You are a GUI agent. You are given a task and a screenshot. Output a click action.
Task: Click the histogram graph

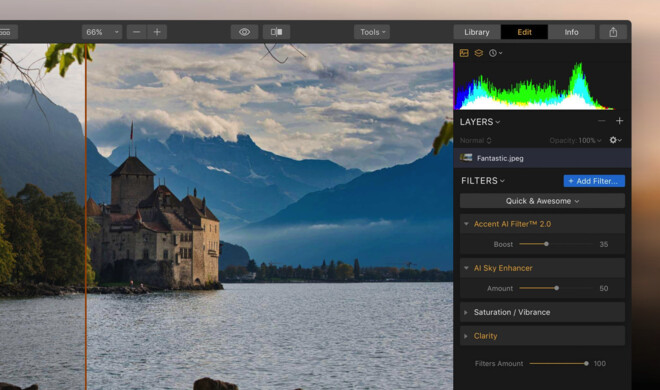click(534, 86)
